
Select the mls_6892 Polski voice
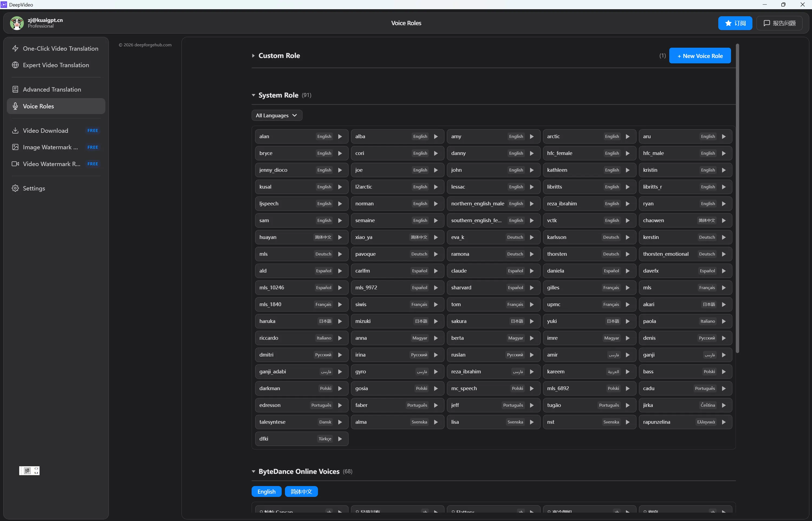point(589,389)
